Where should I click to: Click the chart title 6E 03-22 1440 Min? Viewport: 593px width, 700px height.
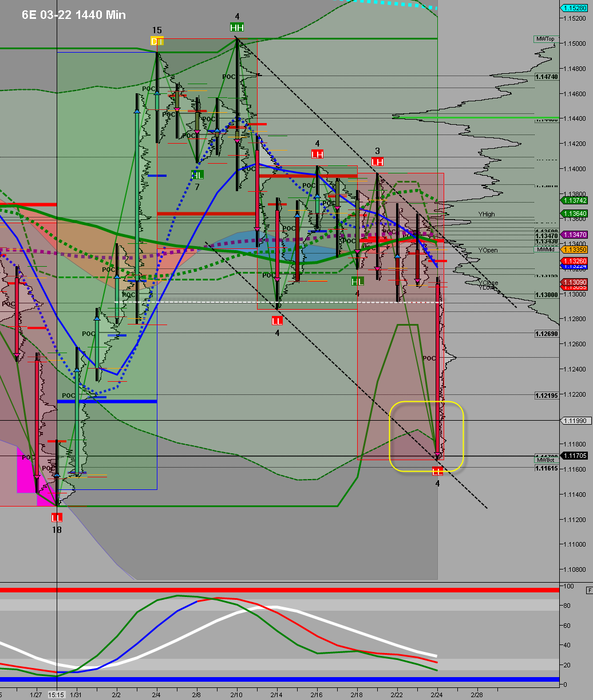(x=74, y=15)
